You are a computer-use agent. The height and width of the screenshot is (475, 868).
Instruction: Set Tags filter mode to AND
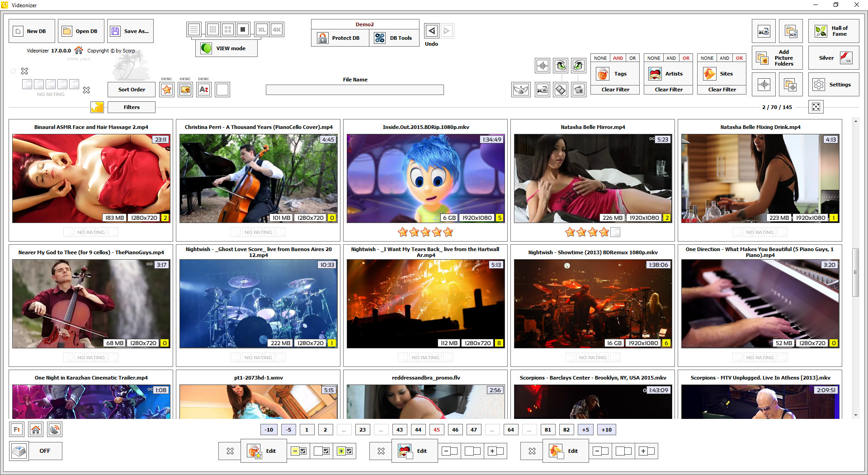618,58
